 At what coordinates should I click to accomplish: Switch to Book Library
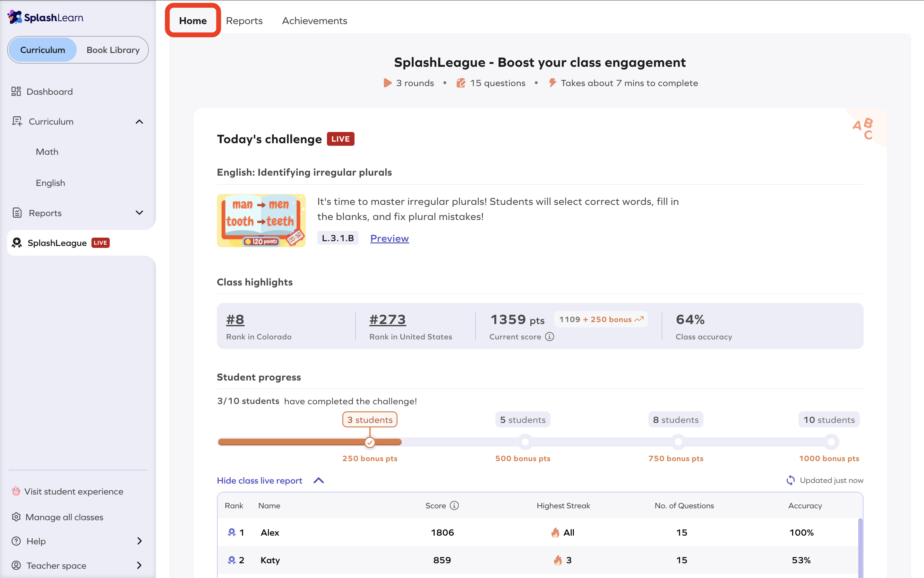point(113,50)
